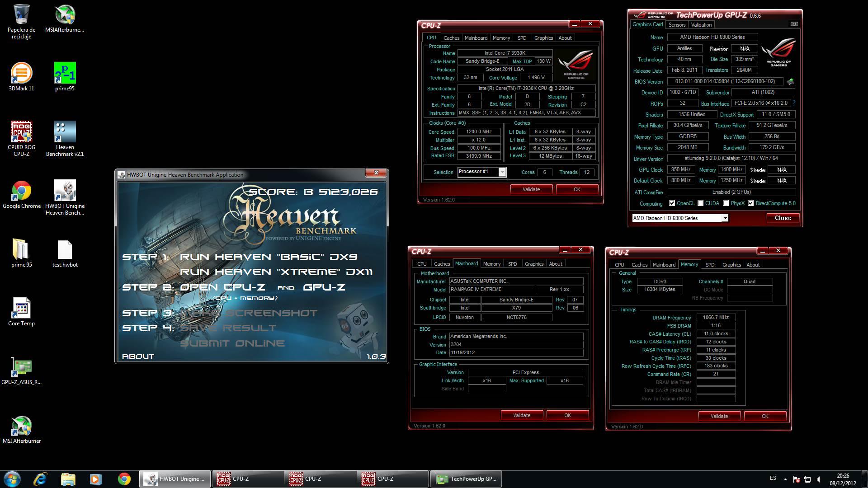Image resolution: width=868 pixels, height=488 pixels.
Task: Open HWBOT Unigine Heaven Bench desktop shortcut
Action: pos(65,197)
